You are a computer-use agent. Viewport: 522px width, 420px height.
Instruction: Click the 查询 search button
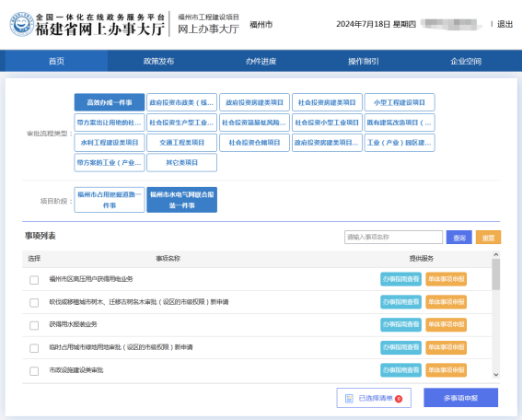click(459, 238)
